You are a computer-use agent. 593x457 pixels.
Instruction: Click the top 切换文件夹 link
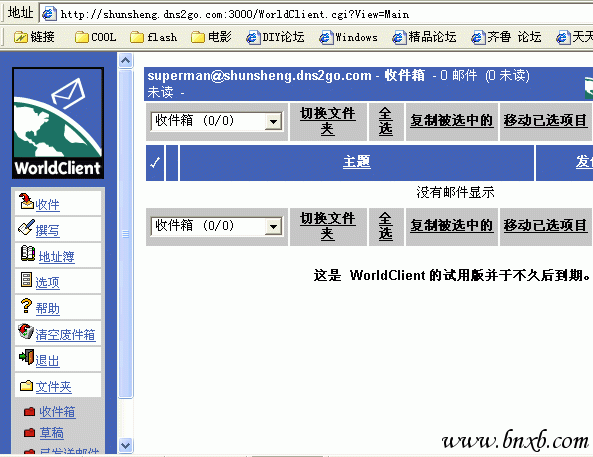tap(328, 121)
